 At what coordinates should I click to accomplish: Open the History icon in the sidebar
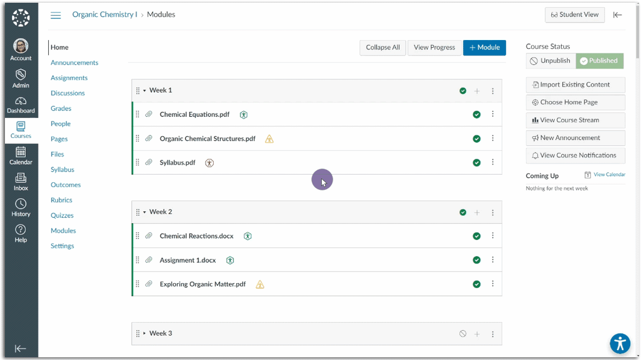pos(21,207)
